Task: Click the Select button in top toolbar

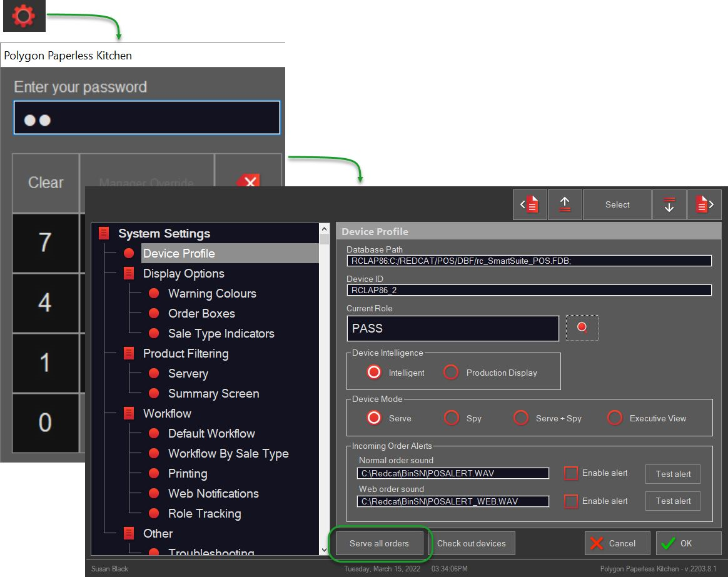Action: click(617, 204)
